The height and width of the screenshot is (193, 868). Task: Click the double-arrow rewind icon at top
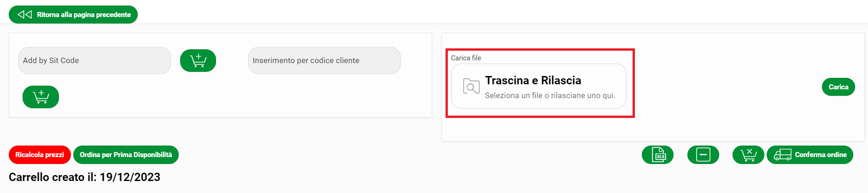(x=24, y=15)
